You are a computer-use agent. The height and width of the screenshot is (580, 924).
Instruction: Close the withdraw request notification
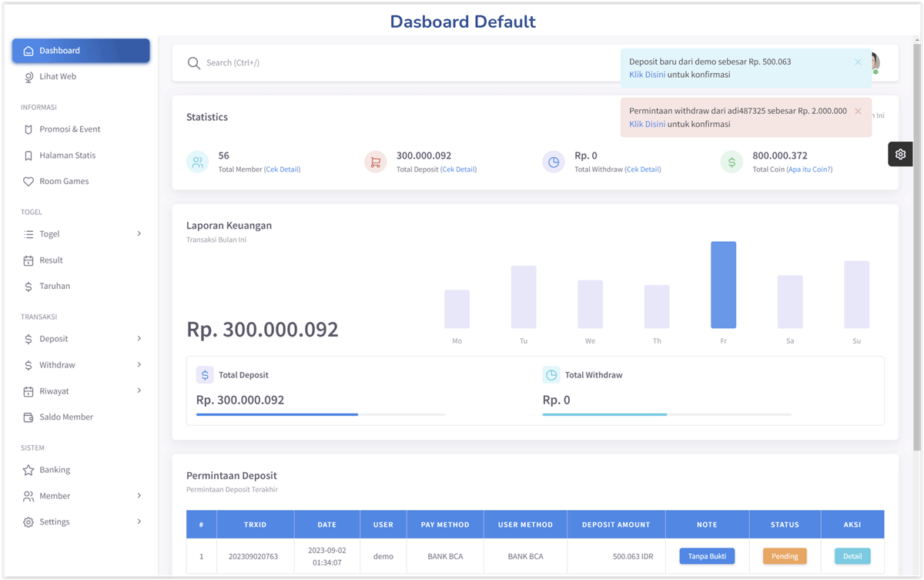pyautogui.click(x=858, y=112)
